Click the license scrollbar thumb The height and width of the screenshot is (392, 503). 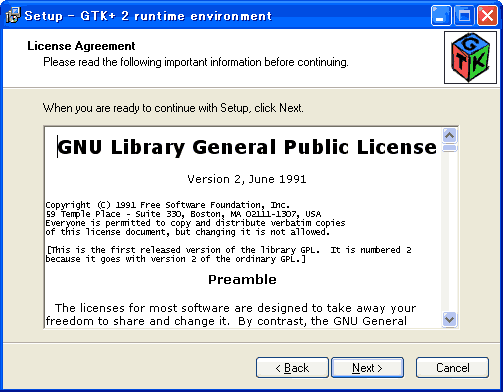point(450,148)
